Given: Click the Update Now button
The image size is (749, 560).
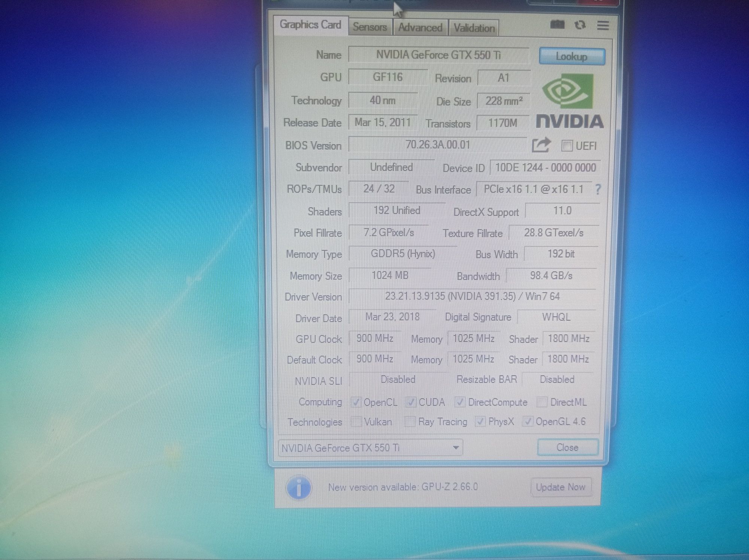Looking at the screenshot, I should click(x=561, y=487).
